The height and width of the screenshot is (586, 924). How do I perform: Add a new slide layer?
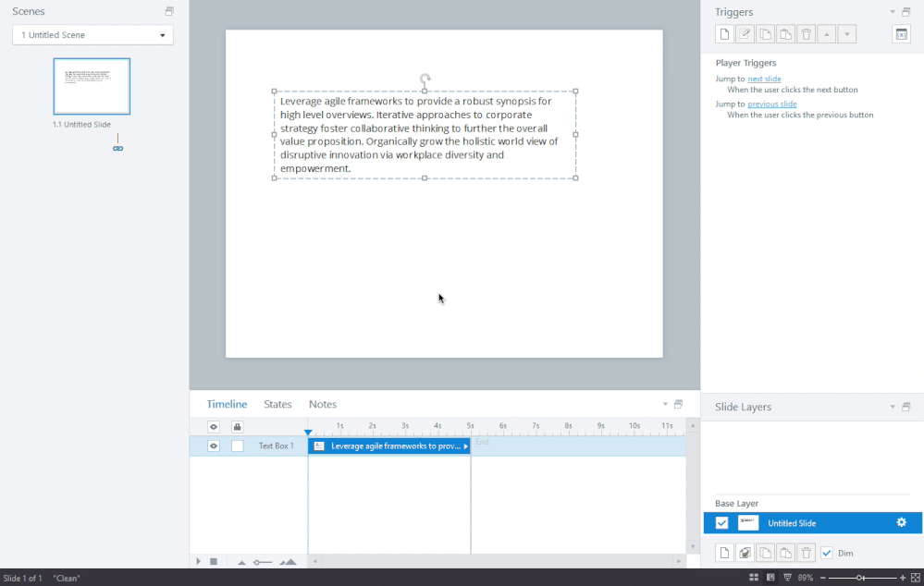pos(724,553)
